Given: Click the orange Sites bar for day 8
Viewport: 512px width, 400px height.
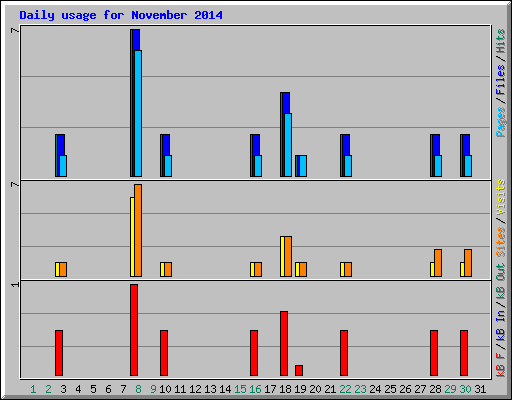Looking at the screenshot, I should tap(138, 230).
